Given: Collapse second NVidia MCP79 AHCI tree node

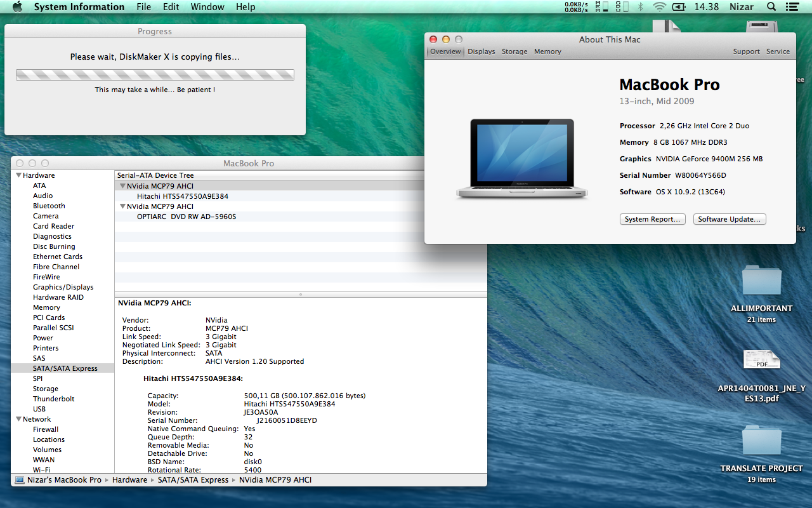Looking at the screenshot, I should click(x=122, y=206).
